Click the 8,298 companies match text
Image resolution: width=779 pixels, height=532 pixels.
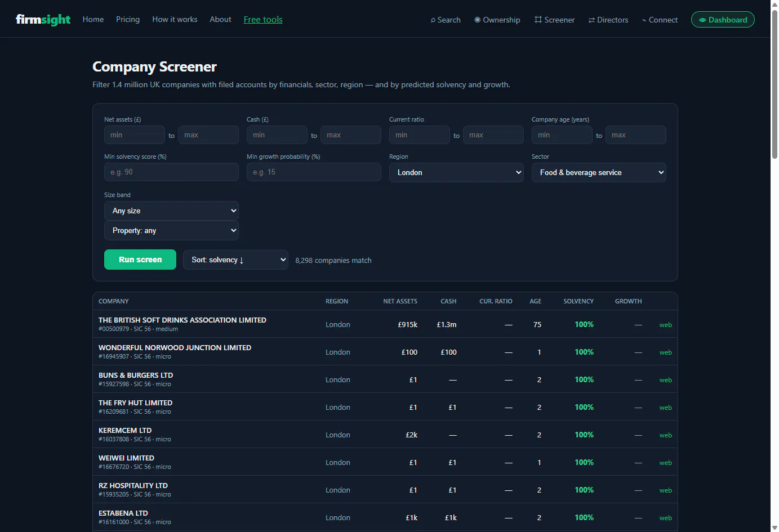tap(333, 260)
